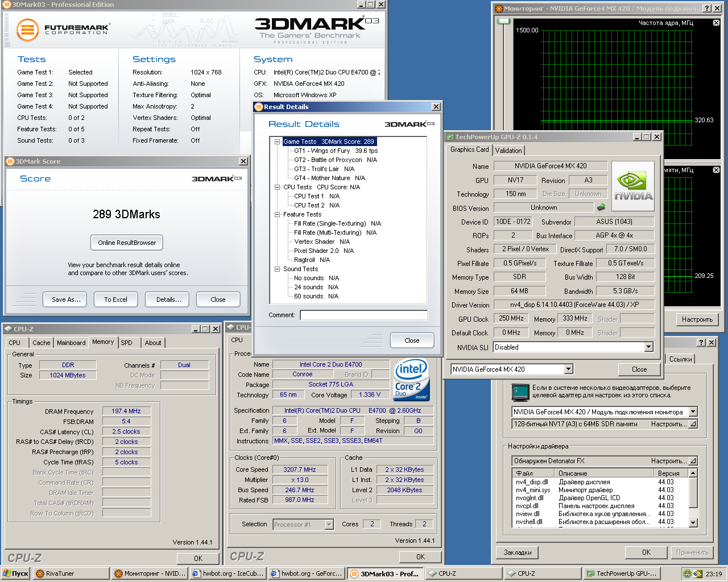Click the Закладки button in RivaTuner
This screenshot has height=582, width=728.
pos(518,552)
